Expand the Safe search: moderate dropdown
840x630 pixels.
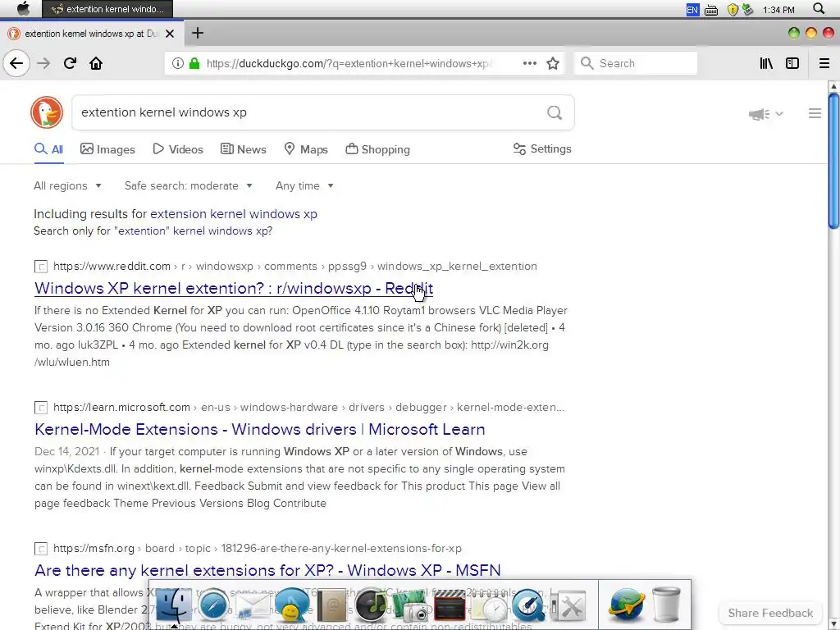(188, 186)
